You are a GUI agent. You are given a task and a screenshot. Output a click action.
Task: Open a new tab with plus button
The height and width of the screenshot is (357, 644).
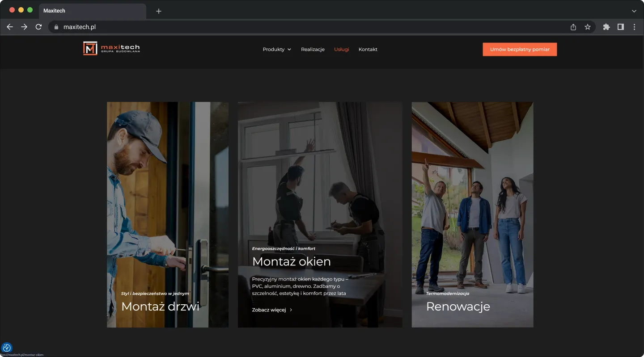pyautogui.click(x=159, y=11)
